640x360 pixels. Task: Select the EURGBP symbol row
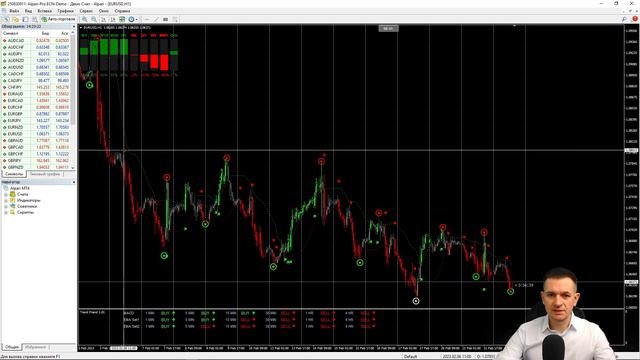point(36,114)
